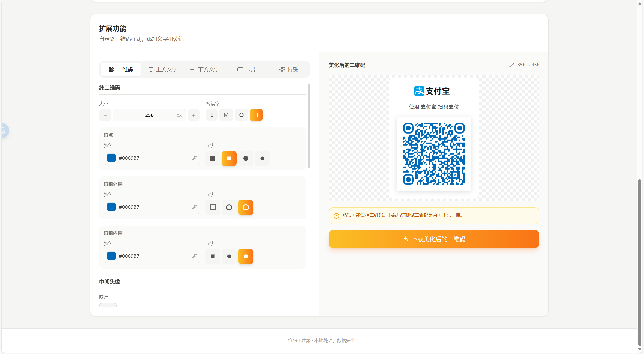644x354 pixels.
Task: Choose circle shape for 码眼内圈
Action: [229, 256]
